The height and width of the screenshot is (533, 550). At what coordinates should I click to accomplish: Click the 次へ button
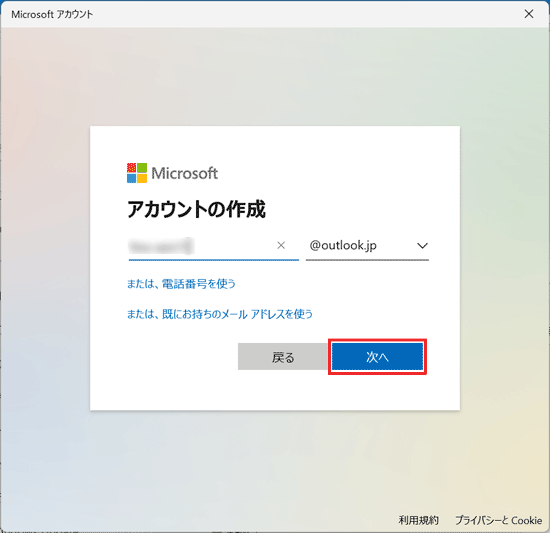(x=377, y=357)
